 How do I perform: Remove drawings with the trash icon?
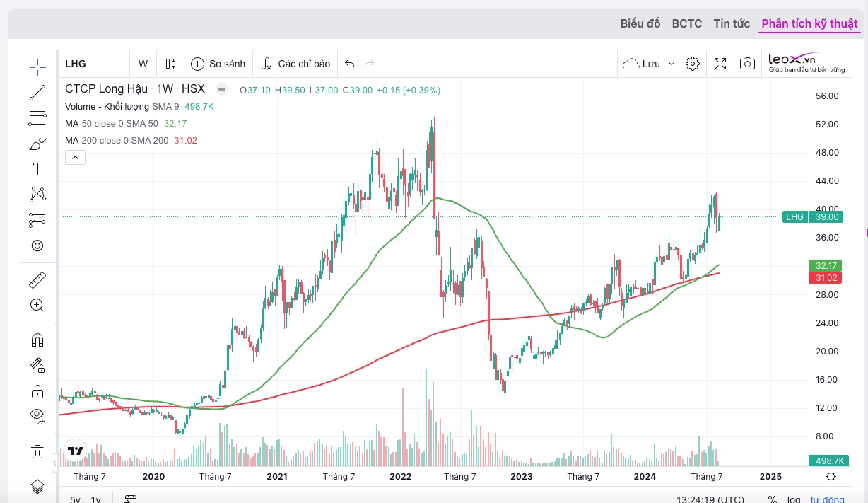click(37, 451)
